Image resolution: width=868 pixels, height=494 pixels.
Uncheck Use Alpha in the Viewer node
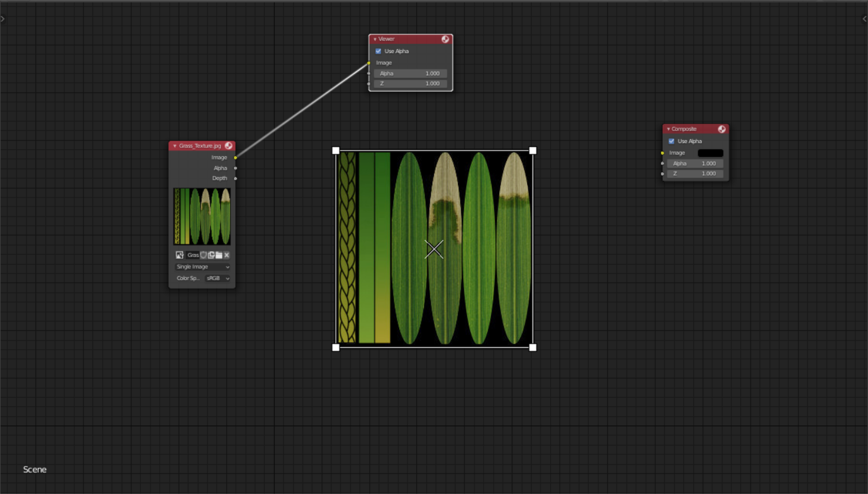coord(378,51)
